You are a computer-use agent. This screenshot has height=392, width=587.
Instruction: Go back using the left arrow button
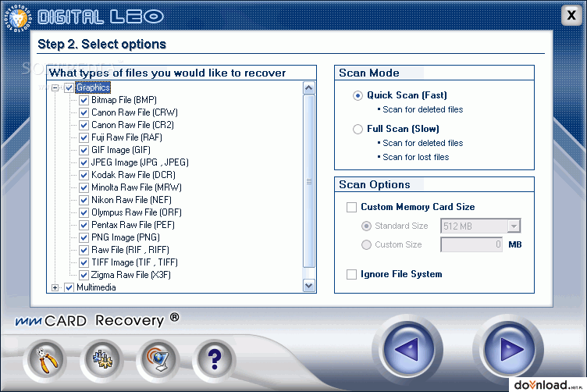[x=408, y=350]
